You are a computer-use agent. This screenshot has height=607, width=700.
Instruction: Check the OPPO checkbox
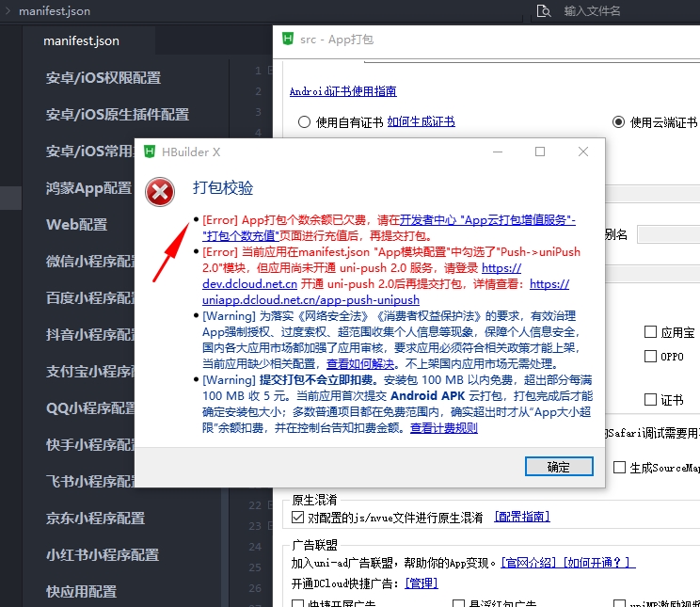(x=650, y=356)
